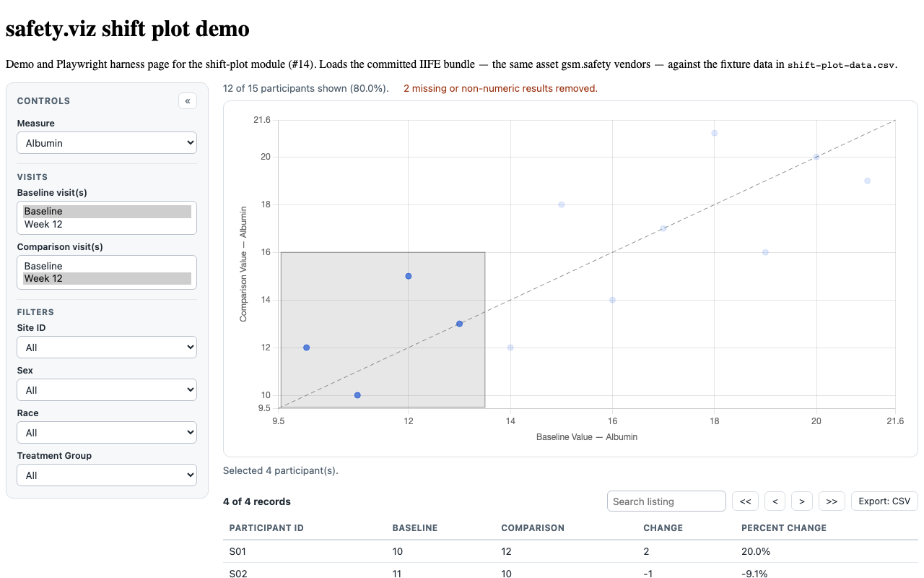Select Week 12 in Baseline visit(s) list
924x578 pixels.
coord(107,224)
